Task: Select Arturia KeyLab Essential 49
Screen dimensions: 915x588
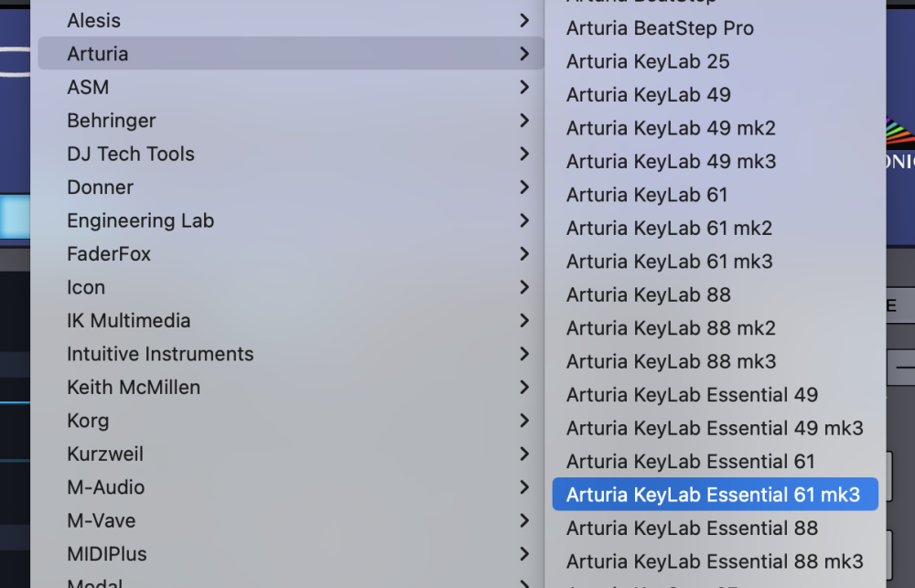Action: click(x=692, y=395)
